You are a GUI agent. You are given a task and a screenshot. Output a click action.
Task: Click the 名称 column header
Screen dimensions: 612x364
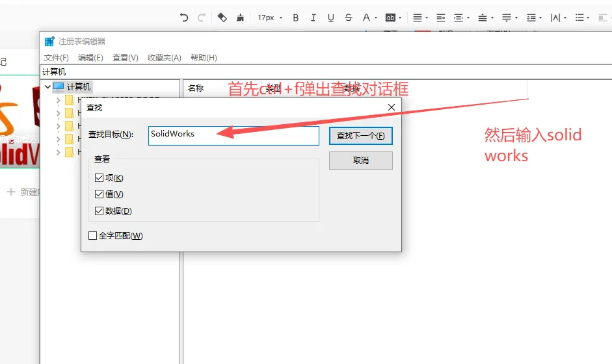196,88
